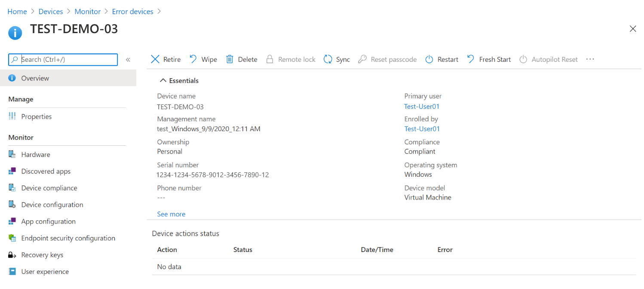Open Endpoint security configuration
This screenshot has width=644, height=289.
[x=68, y=238]
